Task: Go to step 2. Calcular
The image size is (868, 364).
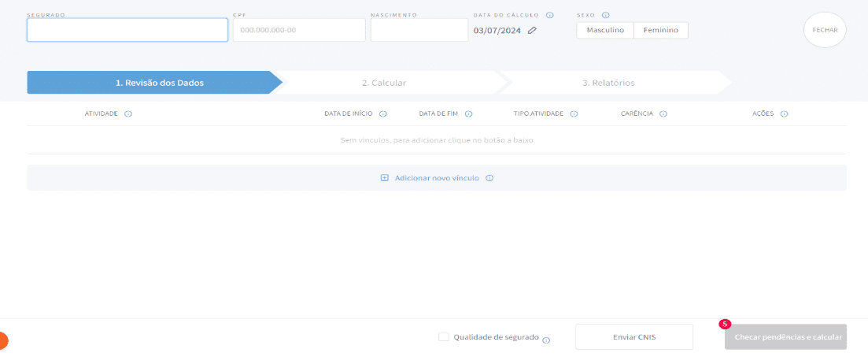Action: (x=384, y=83)
